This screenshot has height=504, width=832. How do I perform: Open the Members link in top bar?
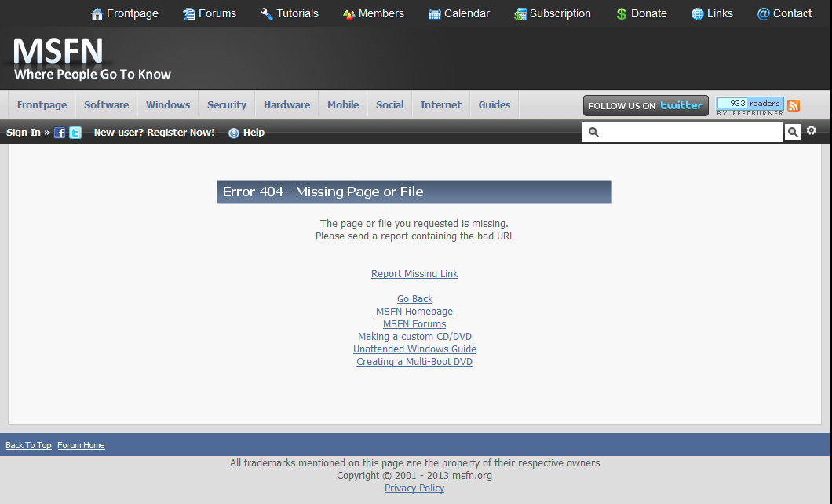[x=381, y=14]
